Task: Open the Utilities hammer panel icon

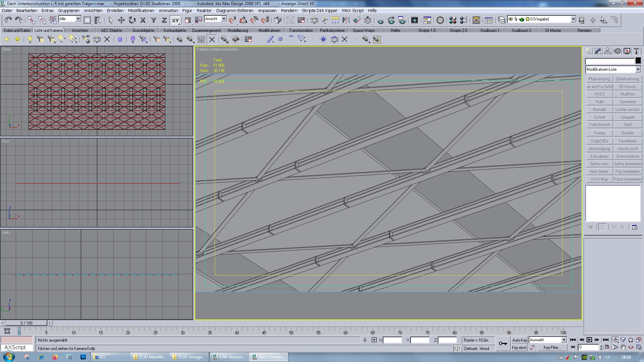Action: [x=636, y=51]
